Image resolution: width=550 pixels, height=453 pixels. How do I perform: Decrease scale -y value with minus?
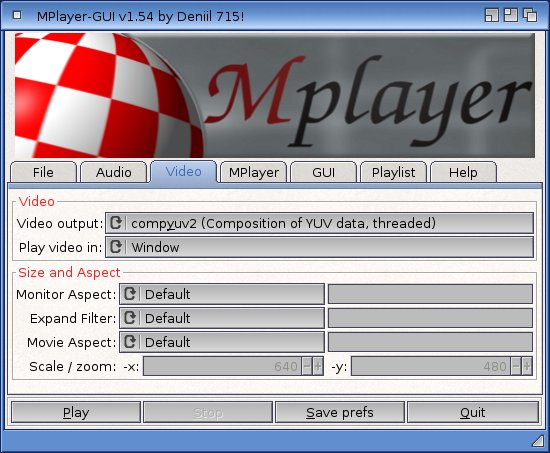pyautogui.click(x=516, y=366)
